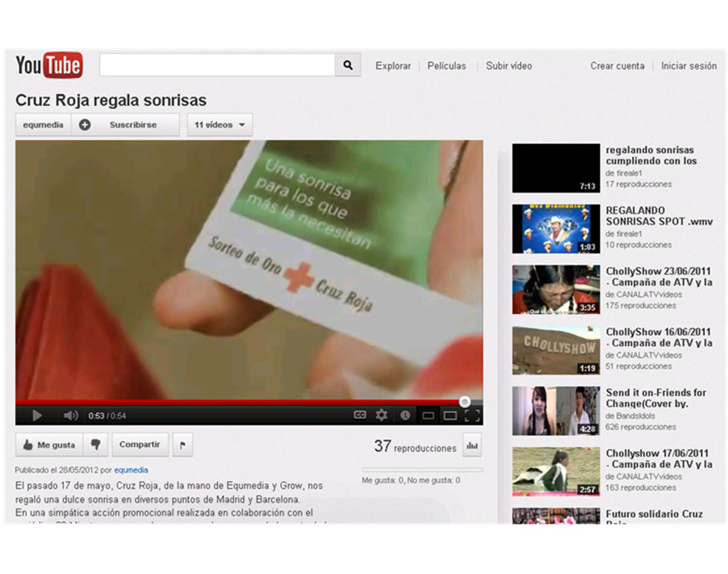Click the thumbs down dislike icon
The image size is (728, 574).
[95, 445]
